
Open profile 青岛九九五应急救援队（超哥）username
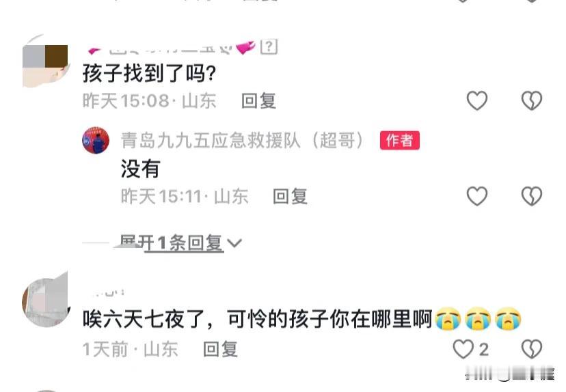242,140
